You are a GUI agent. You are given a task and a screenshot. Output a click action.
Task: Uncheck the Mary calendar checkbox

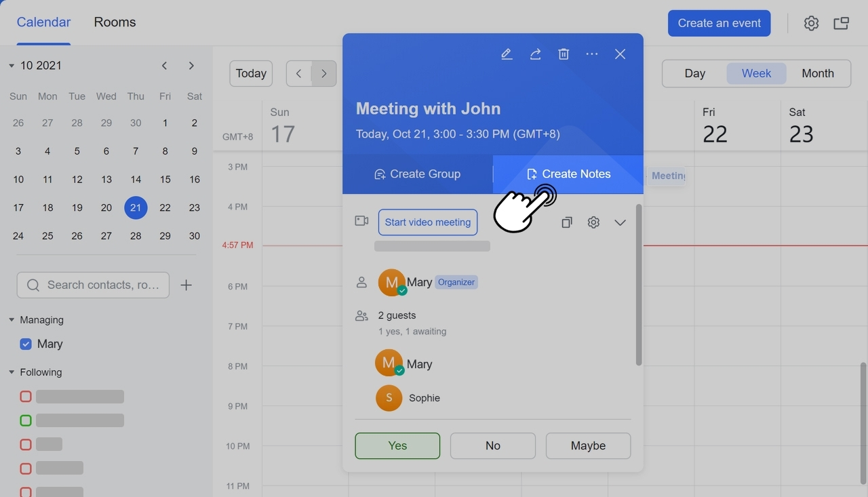click(x=26, y=344)
